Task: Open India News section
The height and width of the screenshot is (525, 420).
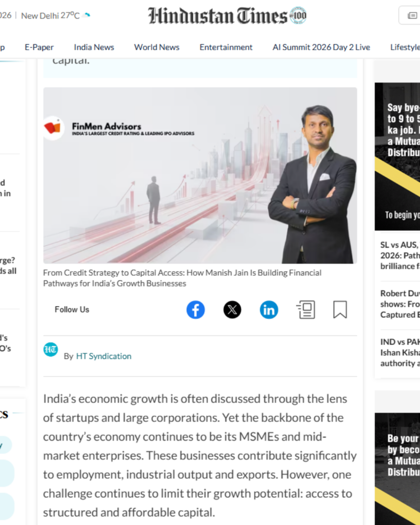Action: coord(94,47)
